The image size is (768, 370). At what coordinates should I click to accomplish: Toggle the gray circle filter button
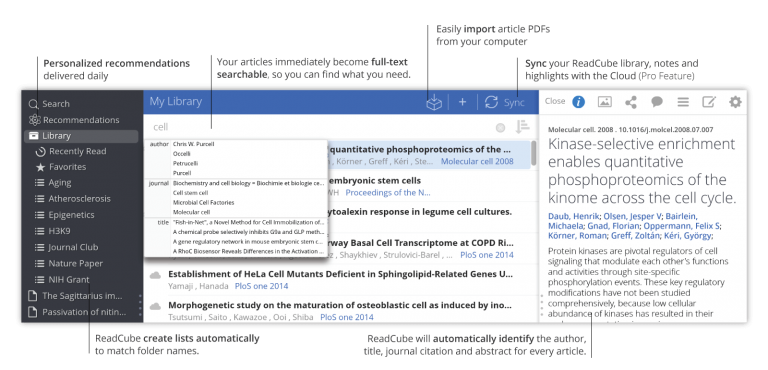coord(500,128)
